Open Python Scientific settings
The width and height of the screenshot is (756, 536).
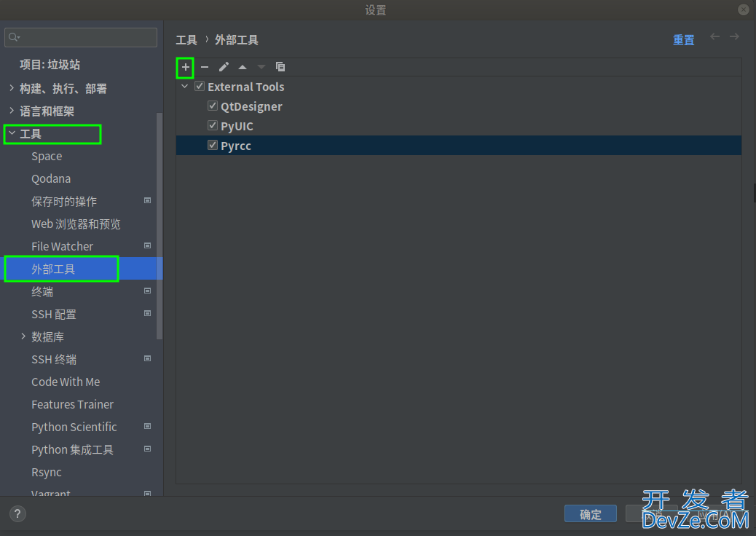(74, 427)
